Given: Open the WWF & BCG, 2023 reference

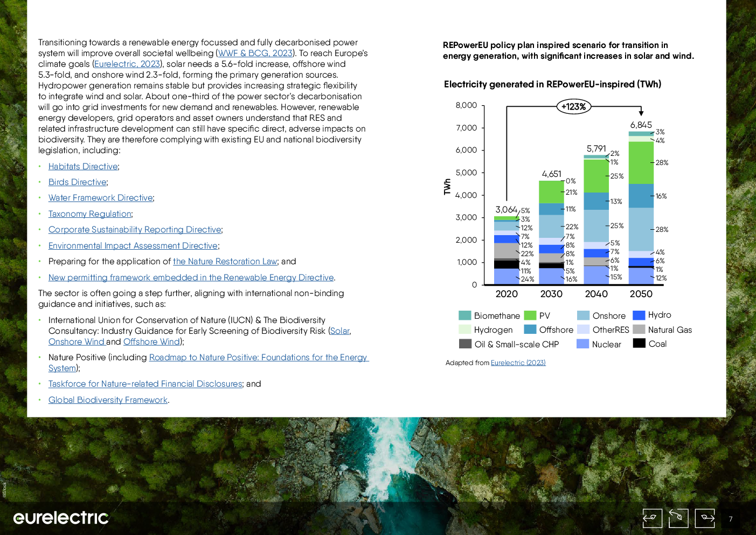Looking at the screenshot, I should coord(255,53).
